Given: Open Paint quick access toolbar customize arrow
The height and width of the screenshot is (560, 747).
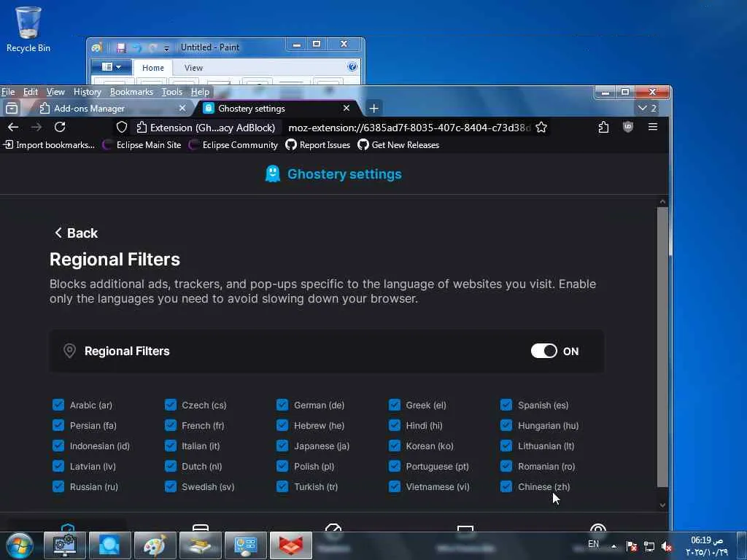Looking at the screenshot, I should (166, 48).
